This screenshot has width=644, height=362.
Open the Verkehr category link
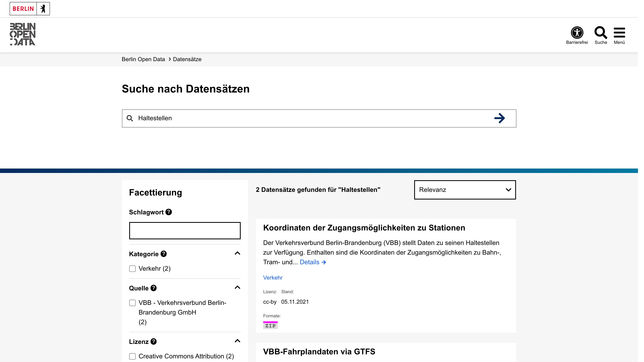273,278
